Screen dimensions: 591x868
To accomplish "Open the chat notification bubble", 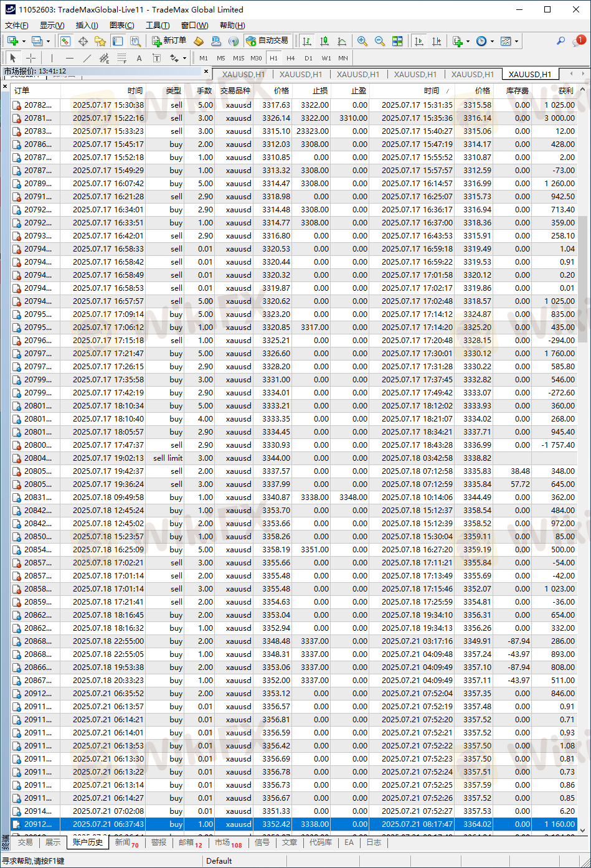I will pyautogui.click(x=579, y=40).
